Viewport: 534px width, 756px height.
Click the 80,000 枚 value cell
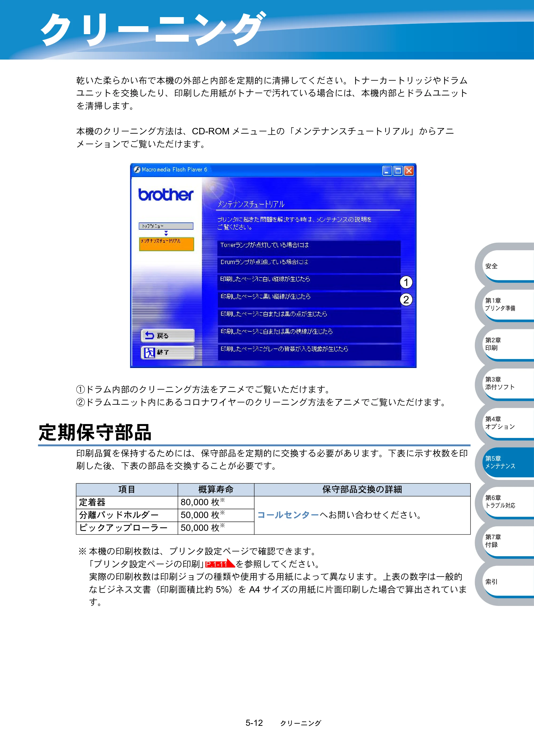click(x=216, y=503)
